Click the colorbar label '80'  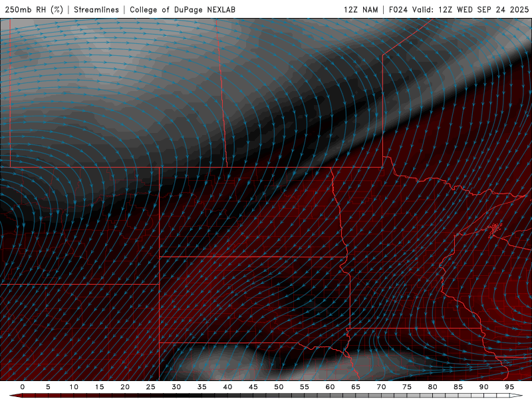point(432,387)
